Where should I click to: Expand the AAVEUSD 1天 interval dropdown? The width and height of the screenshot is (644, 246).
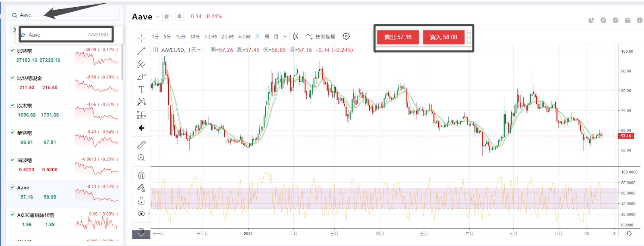pyautogui.click(x=199, y=50)
